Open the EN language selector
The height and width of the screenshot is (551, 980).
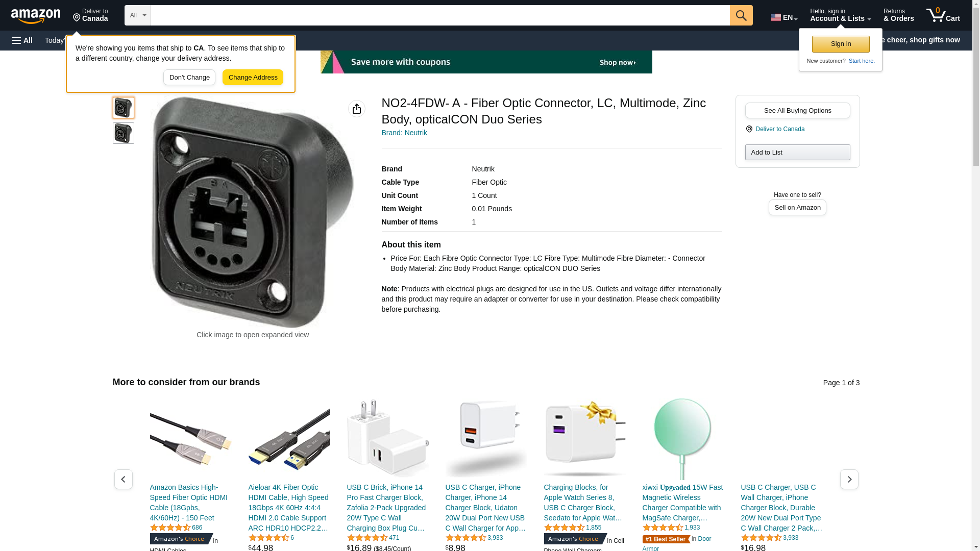pyautogui.click(x=784, y=17)
